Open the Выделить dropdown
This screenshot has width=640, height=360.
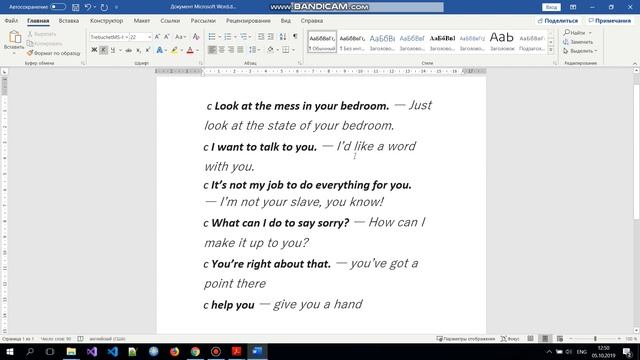[580, 51]
